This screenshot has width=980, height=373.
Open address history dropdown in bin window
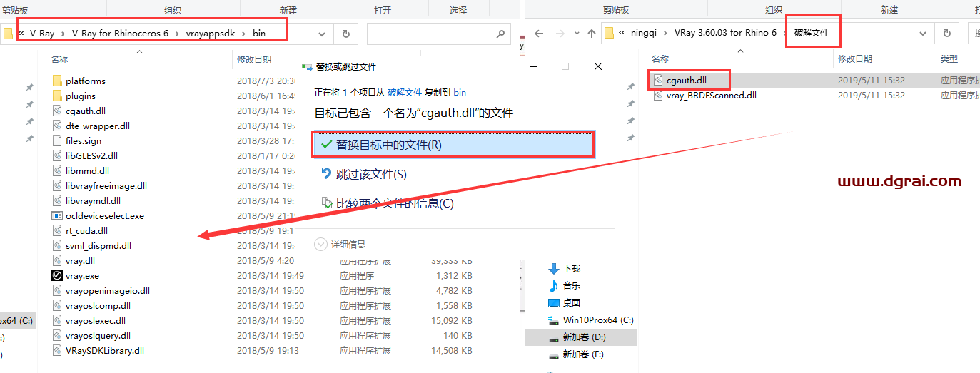point(322,34)
